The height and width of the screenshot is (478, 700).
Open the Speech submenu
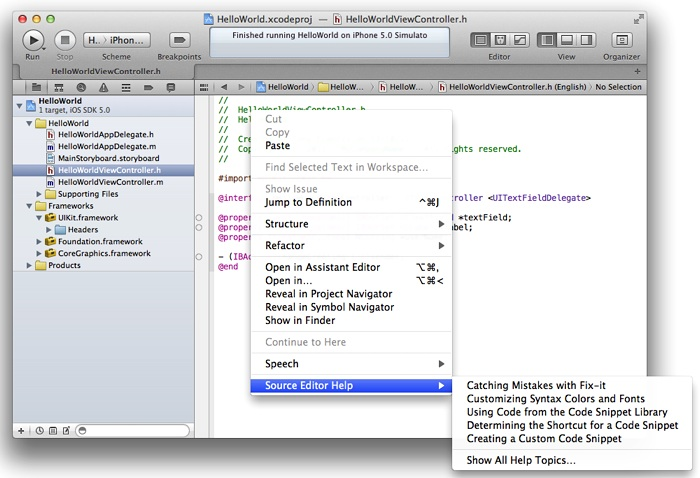tap(351, 364)
